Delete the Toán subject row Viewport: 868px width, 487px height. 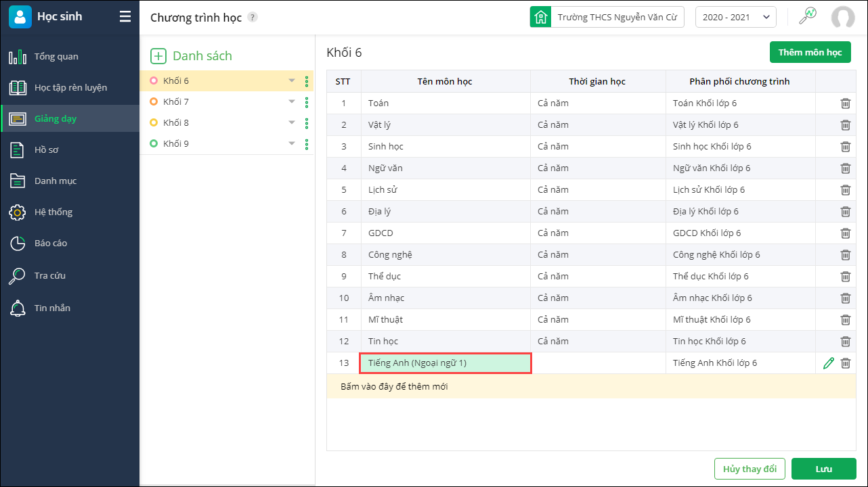coord(846,103)
